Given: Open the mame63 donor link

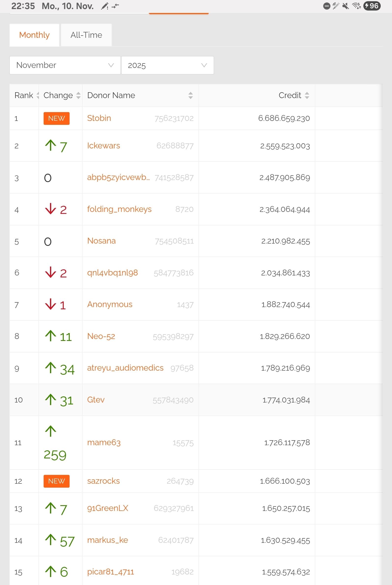Looking at the screenshot, I should (104, 443).
